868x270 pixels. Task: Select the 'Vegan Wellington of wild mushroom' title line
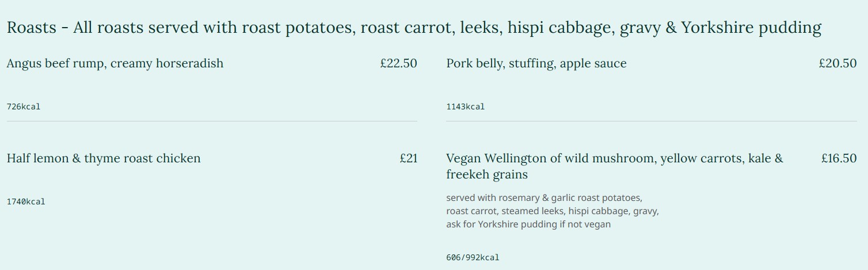pyautogui.click(x=614, y=158)
